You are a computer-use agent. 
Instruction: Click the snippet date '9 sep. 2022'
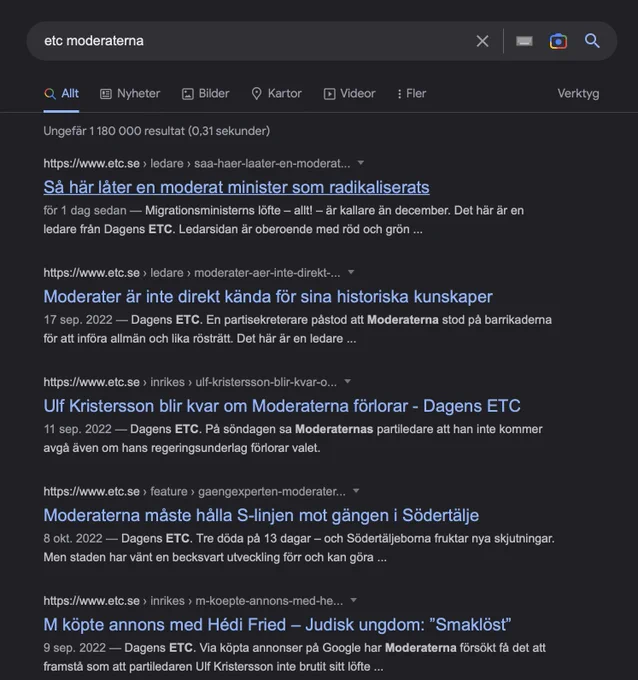tap(75, 647)
